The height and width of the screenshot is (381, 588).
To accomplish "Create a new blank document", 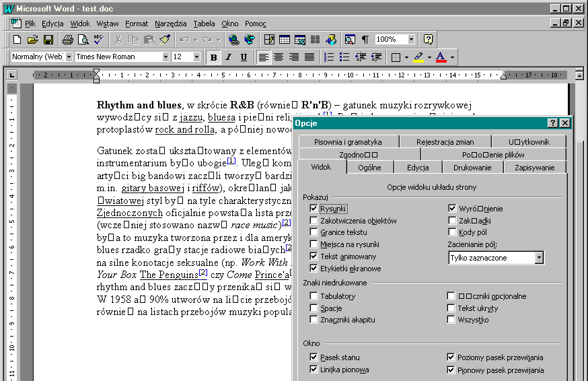I will [17, 40].
